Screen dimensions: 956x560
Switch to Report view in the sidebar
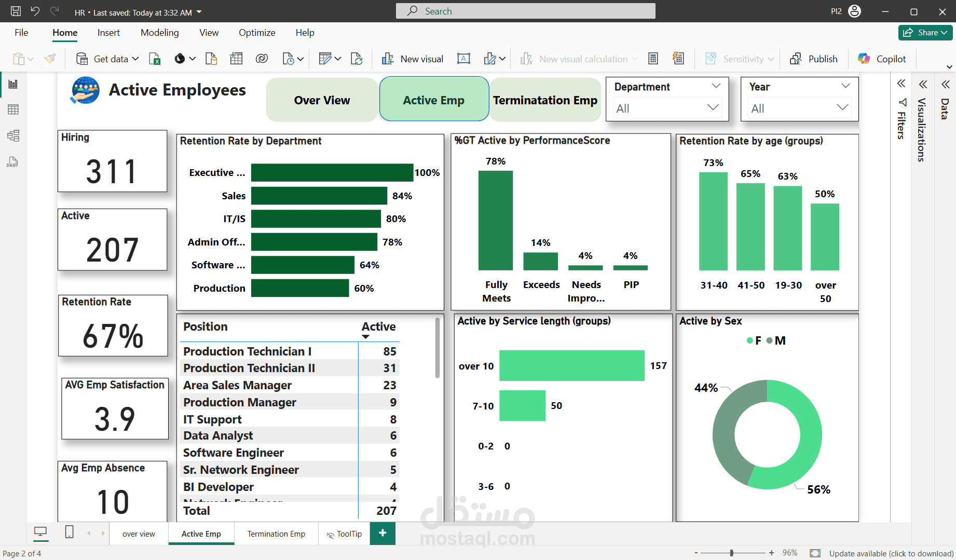pos(13,84)
